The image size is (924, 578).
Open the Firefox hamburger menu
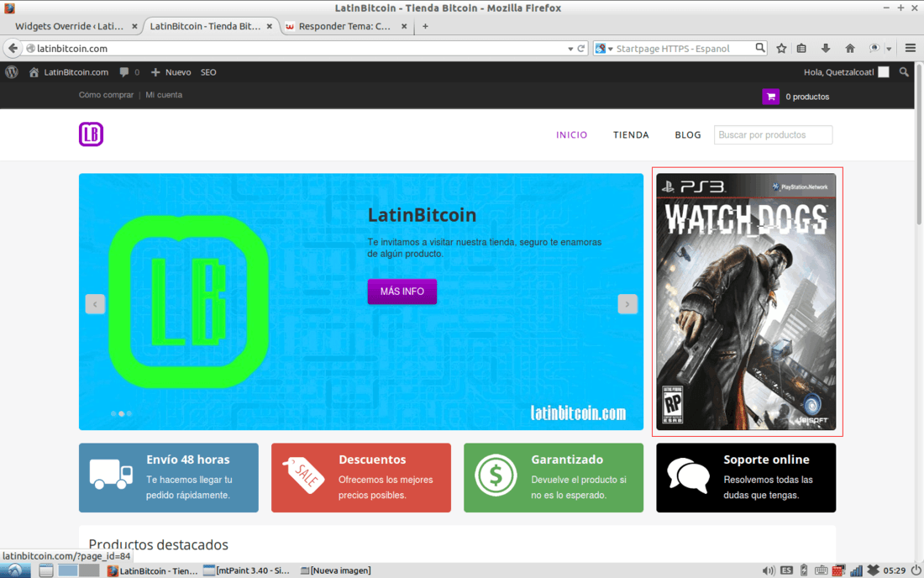click(911, 49)
